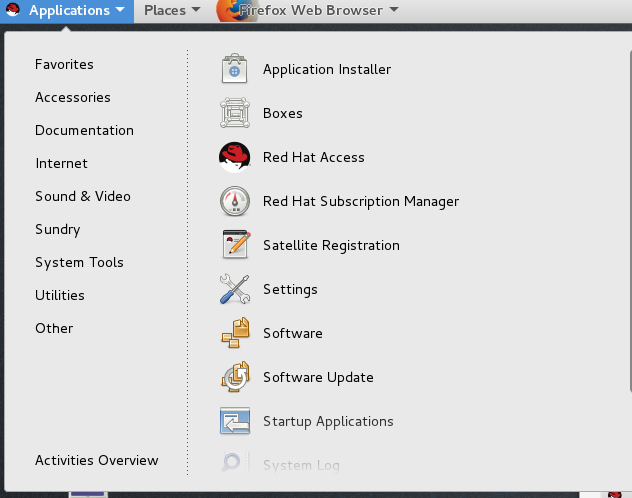Click the Startup Applications window icon

click(235, 421)
